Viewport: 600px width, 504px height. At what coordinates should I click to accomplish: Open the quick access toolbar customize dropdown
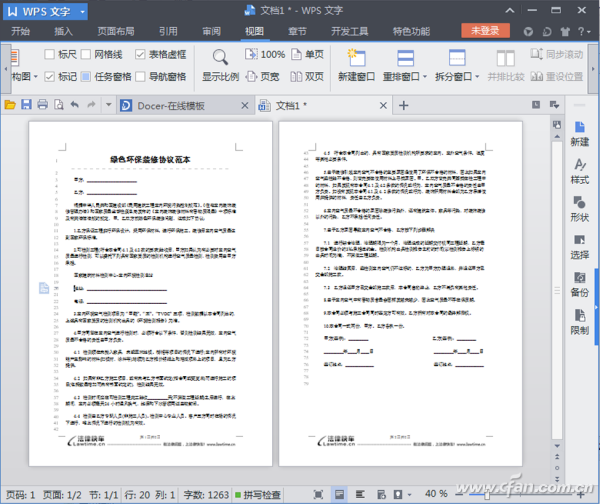[x=109, y=104]
